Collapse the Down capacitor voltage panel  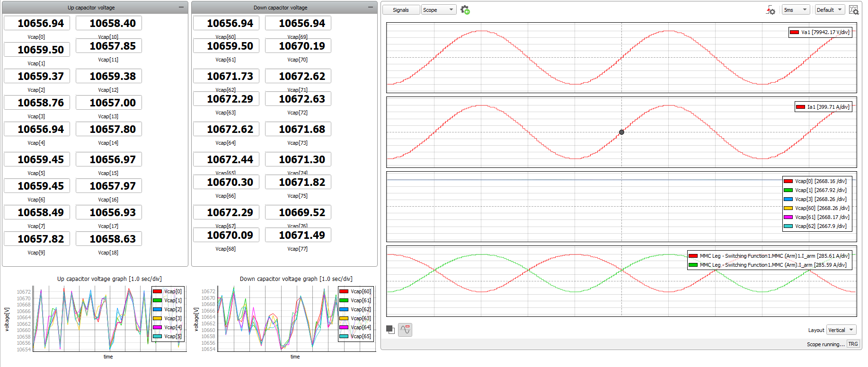click(x=371, y=8)
